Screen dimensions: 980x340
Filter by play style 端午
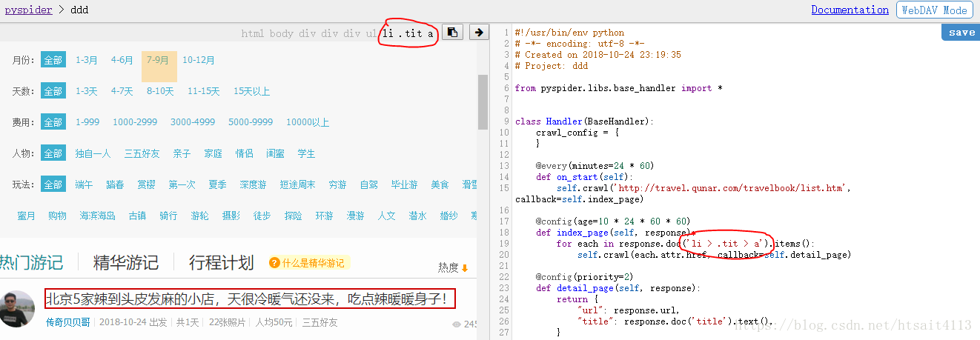[85, 184]
